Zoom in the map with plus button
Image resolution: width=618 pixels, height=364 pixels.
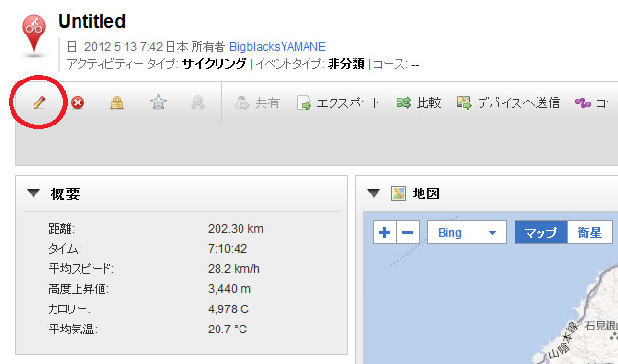click(384, 233)
